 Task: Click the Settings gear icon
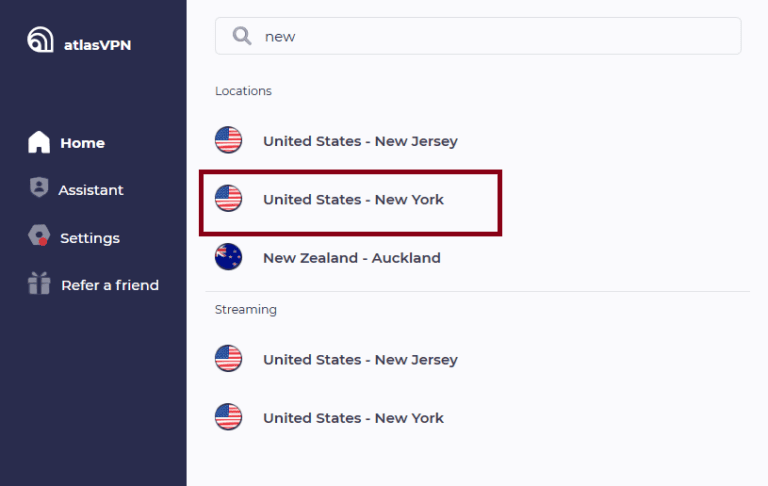39,236
